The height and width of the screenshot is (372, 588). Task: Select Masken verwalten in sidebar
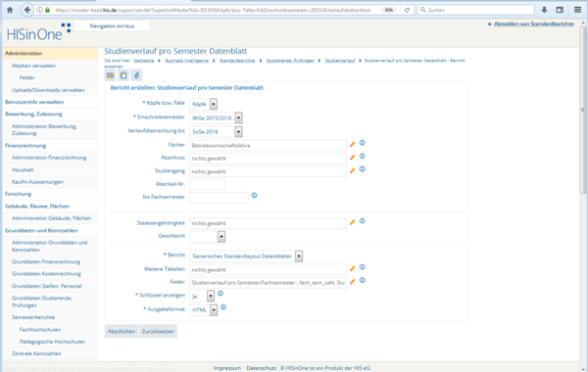[x=33, y=66]
